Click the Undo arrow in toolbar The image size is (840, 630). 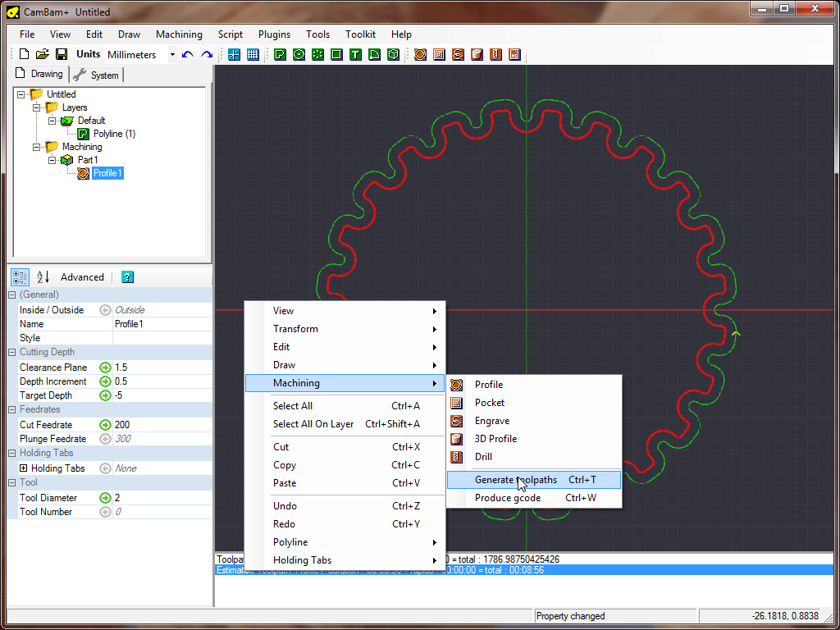tap(188, 54)
